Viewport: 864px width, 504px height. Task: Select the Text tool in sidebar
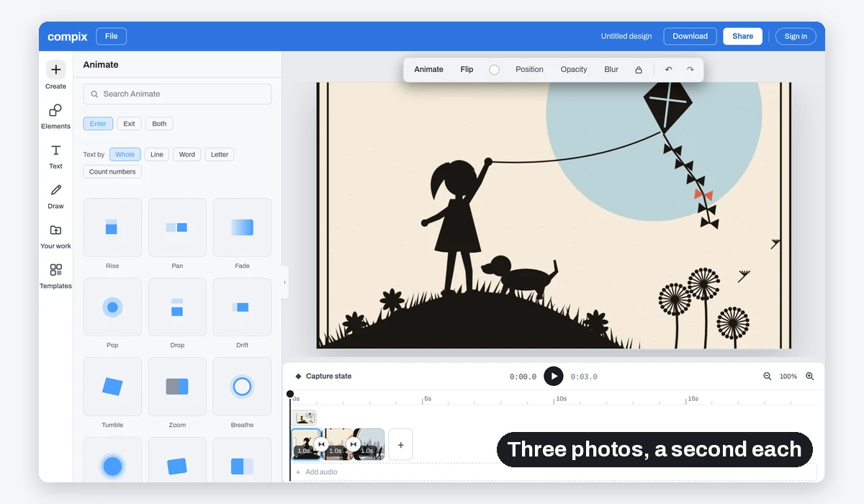click(55, 156)
